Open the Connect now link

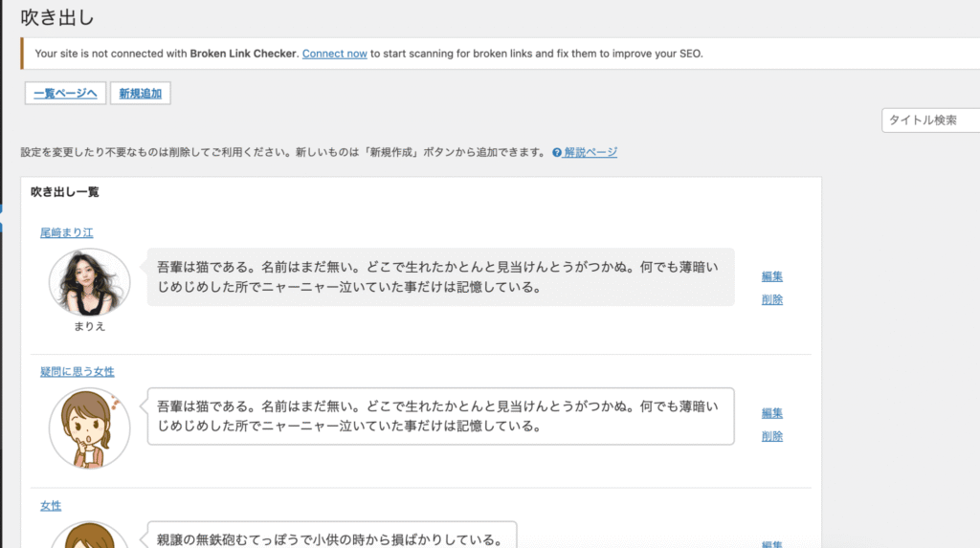tap(334, 54)
